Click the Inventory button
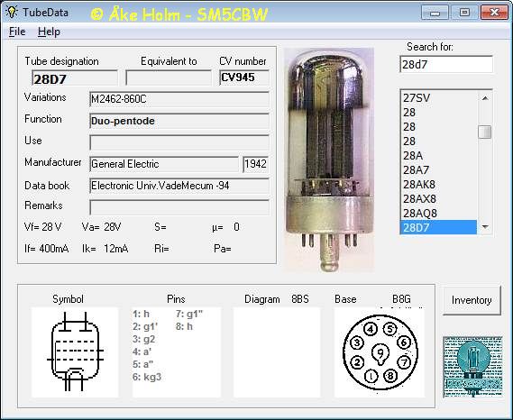Image resolution: width=513 pixels, height=420 pixels. coord(472,300)
